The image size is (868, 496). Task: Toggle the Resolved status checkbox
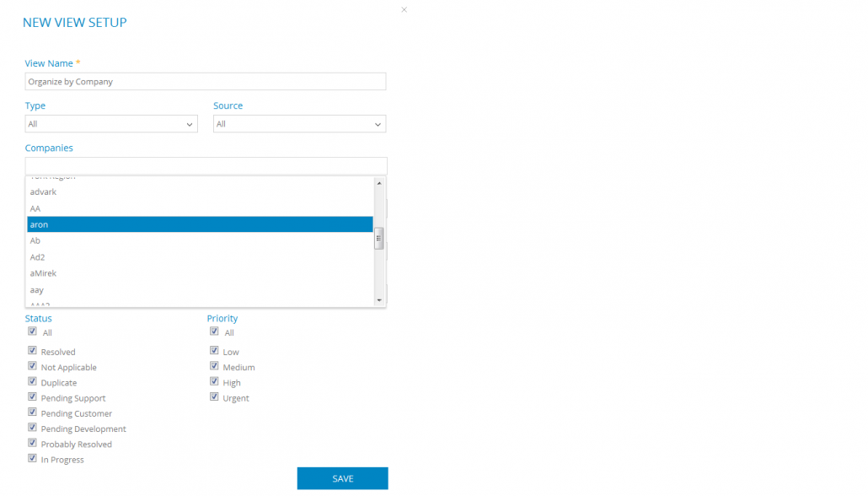pyautogui.click(x=32, y=351)
